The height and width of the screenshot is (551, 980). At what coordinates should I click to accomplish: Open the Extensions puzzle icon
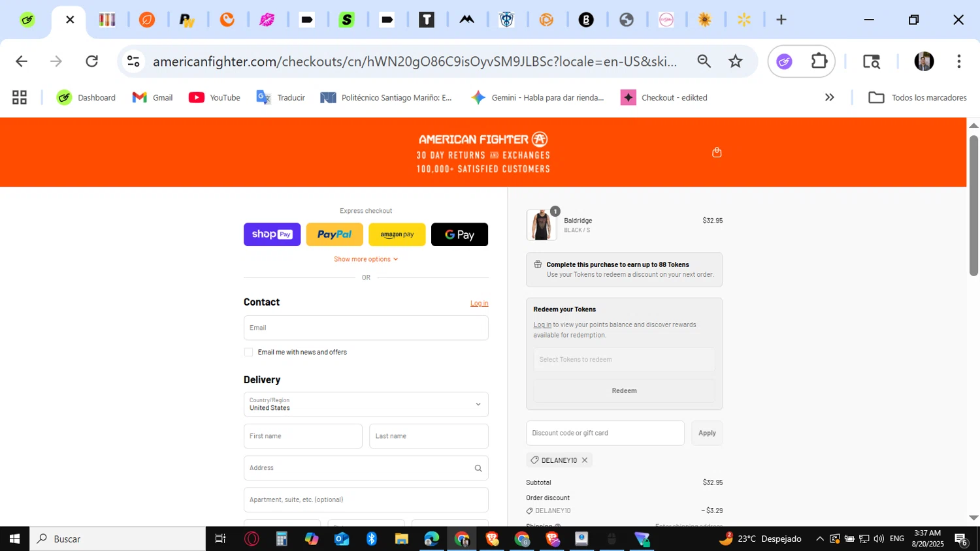click(819, 61)
